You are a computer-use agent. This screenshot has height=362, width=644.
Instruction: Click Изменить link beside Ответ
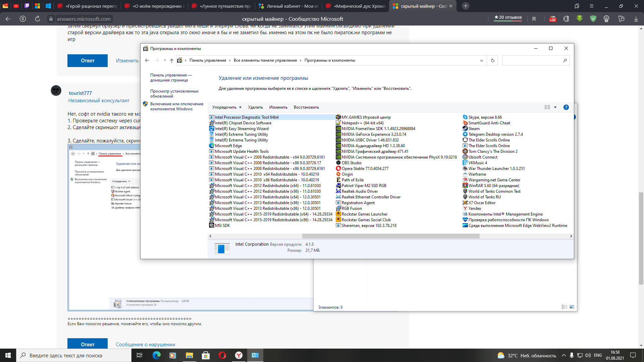coord(127,61)
